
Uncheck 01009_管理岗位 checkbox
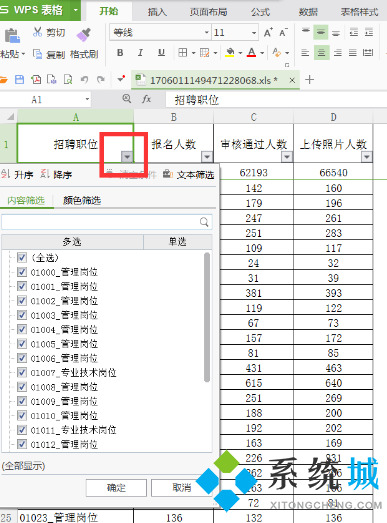pyautogui.click(x=22, y=401)
